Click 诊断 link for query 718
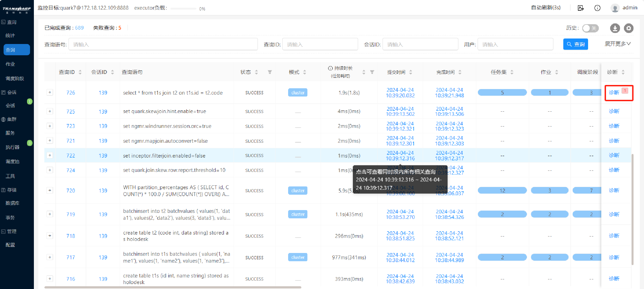644x289 pixels. coord(614,236)
